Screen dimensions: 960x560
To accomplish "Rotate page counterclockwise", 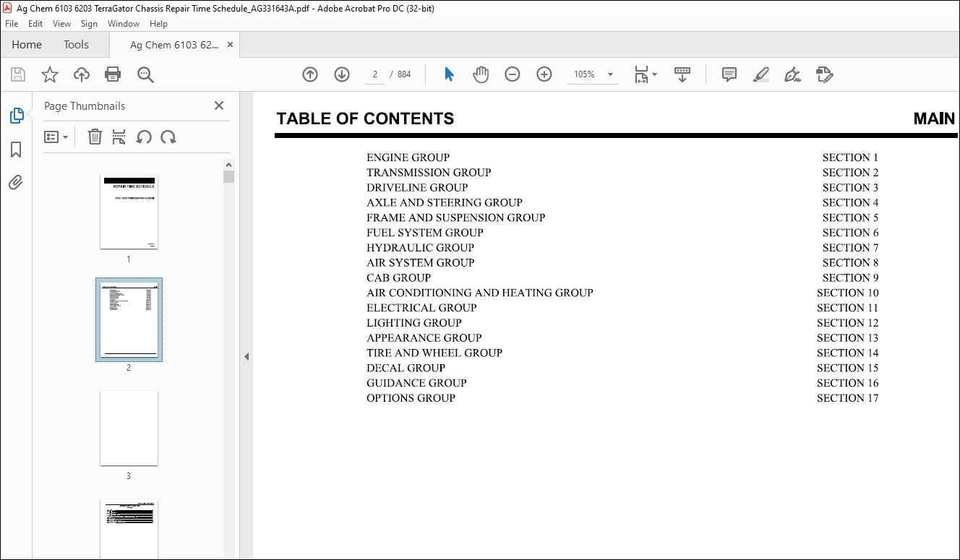I will 144,137.
